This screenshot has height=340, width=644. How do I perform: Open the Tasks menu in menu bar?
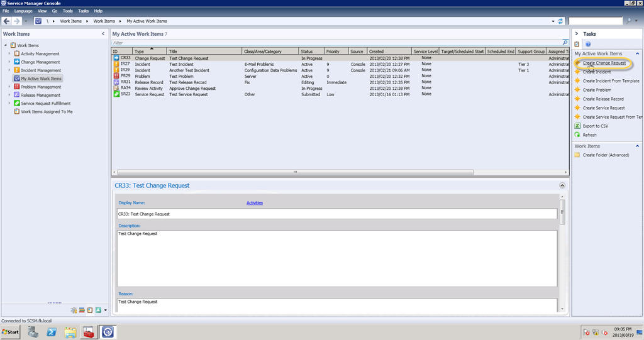click(x=83, y=11)
